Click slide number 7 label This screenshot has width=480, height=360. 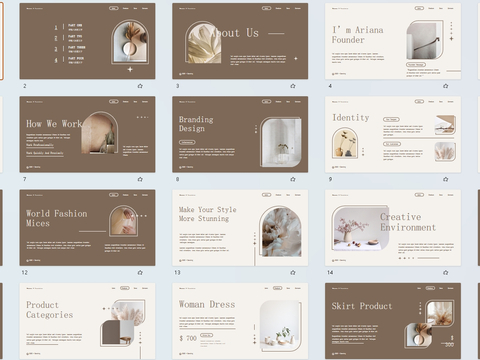click(x=25, y=179)
